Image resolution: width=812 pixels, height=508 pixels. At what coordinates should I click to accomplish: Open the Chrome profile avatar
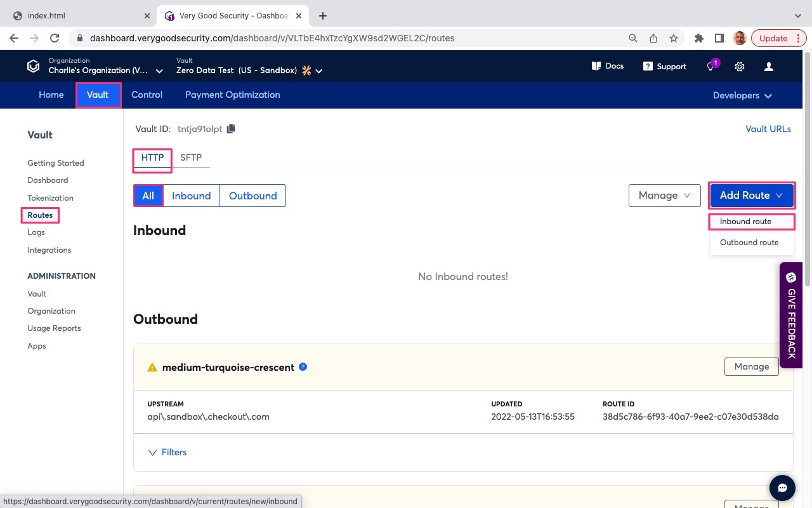coord(740,38)
